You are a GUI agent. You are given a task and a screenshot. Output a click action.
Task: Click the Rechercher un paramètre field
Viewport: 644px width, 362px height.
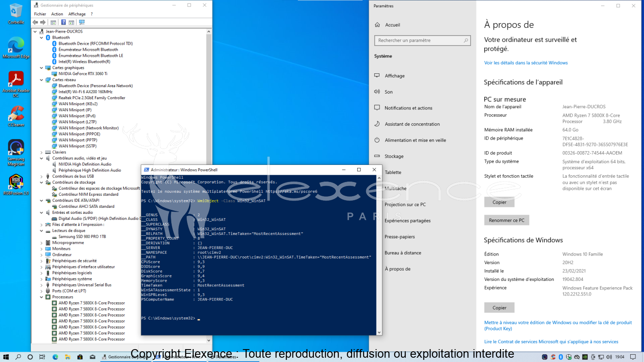[x=422, y=40]
